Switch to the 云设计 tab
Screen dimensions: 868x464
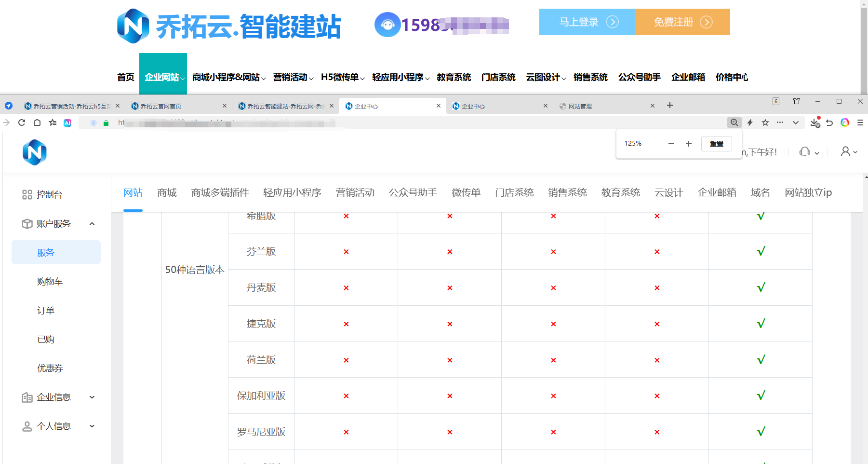668,192
